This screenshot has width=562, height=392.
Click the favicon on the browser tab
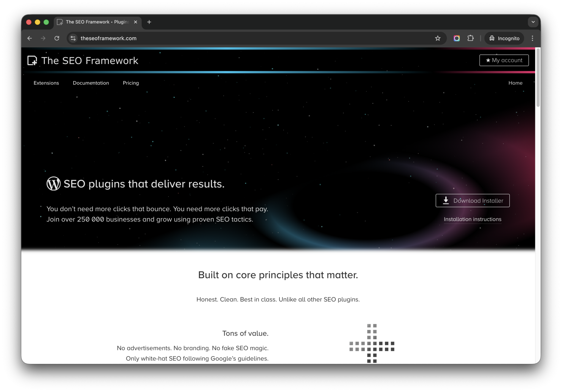click(x=60, y=22)
